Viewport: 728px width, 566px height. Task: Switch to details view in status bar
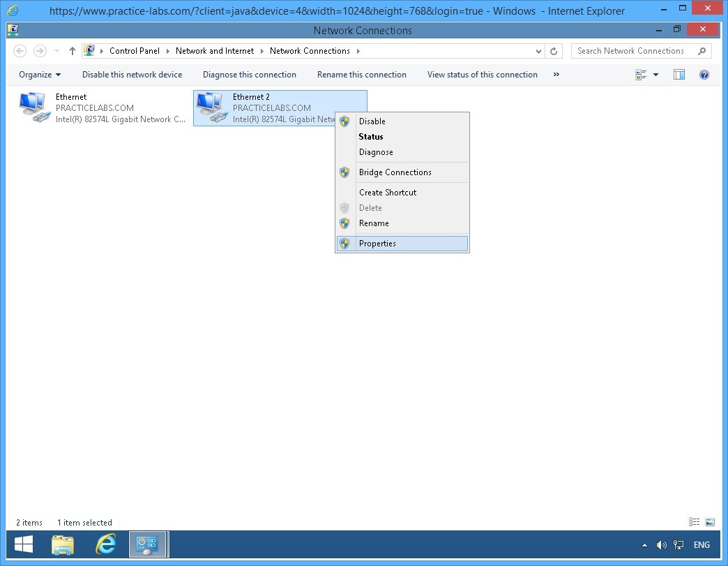[694, 522]
